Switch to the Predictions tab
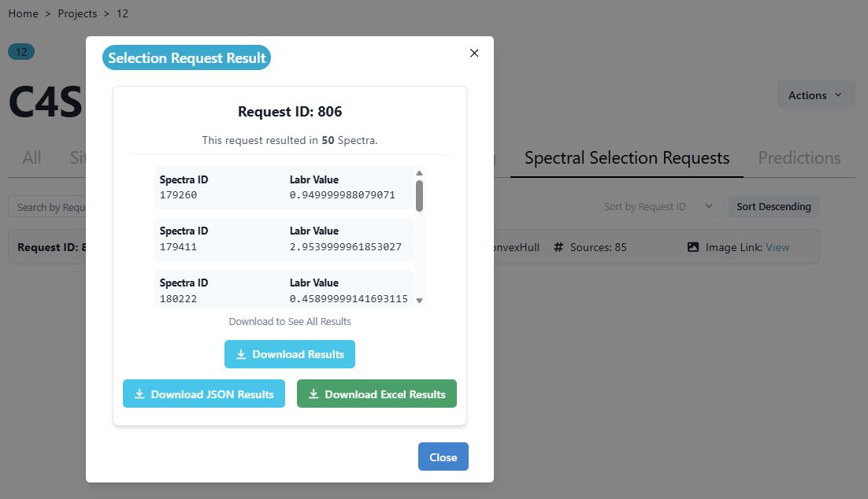The width and height of the screenshot is (868, 499). pos(799,158)
